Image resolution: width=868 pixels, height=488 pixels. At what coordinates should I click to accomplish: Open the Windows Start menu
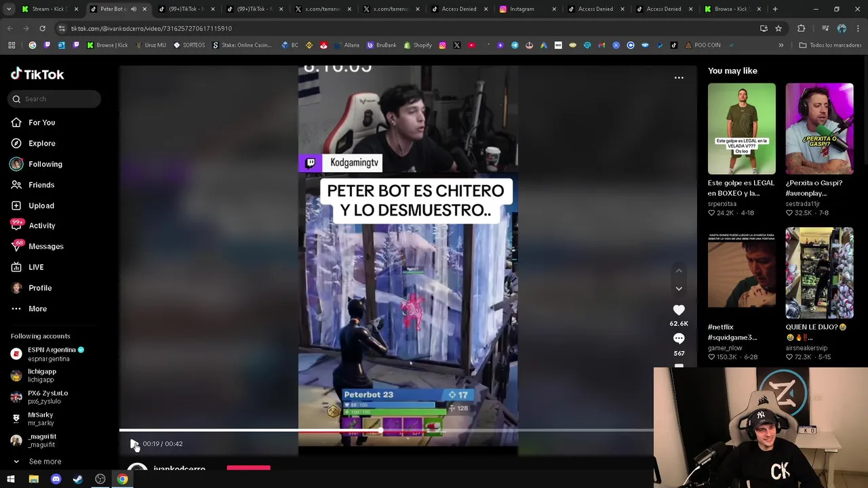point(11,480)
